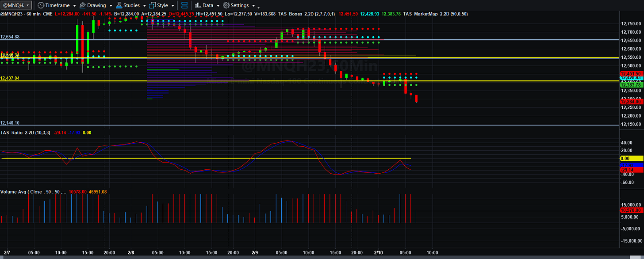Click the blue linked-panels icon
Screen dimensions: 644x259
coord(184,5)
